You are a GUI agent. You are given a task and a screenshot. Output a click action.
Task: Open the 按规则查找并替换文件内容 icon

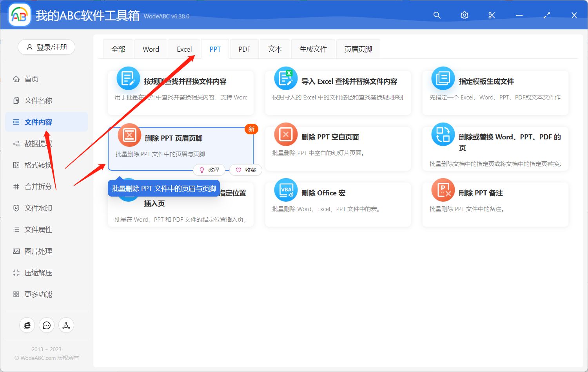coord(129,78)
